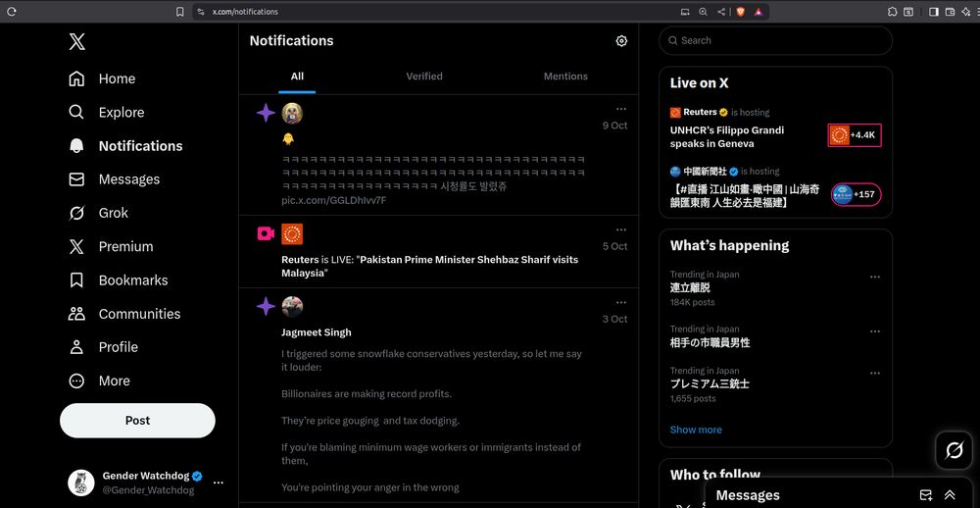The height and width of the screenshot is (508, 980).
Task: Open Jagmeet Singh's avatar
Action: click(x=292, y=307)
